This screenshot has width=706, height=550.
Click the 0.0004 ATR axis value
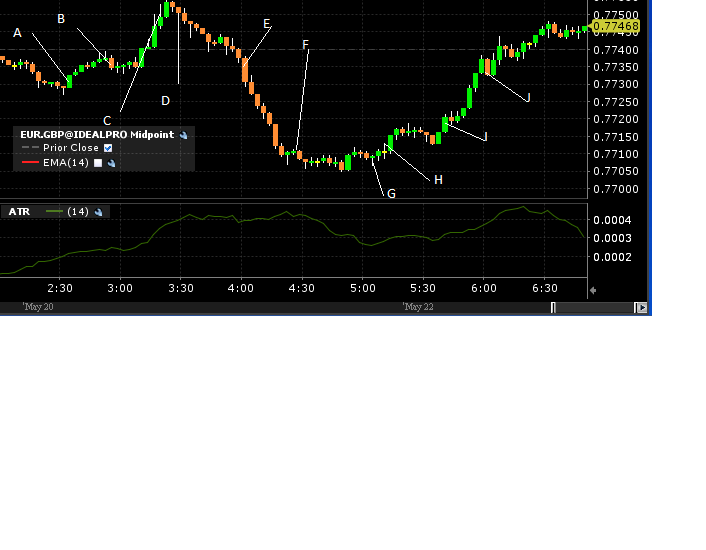tap(612, 221)
